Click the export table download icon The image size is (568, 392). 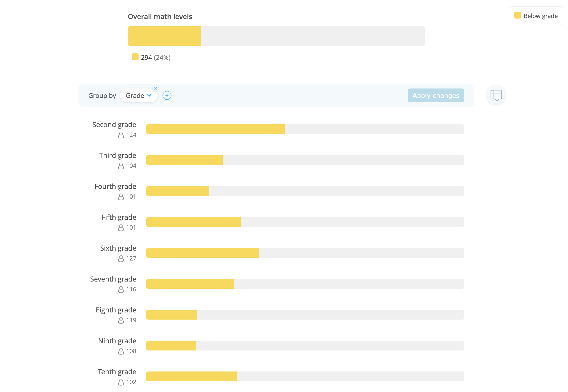pos(496,95)
